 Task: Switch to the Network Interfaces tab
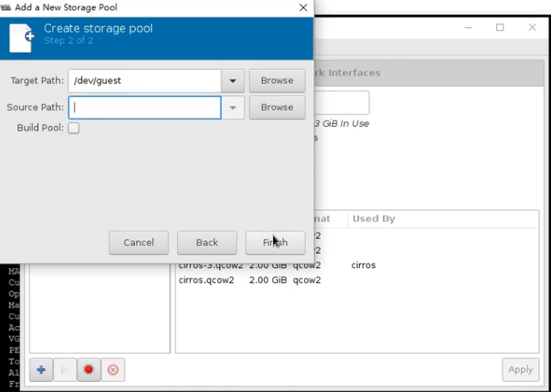tap(348, 73)
